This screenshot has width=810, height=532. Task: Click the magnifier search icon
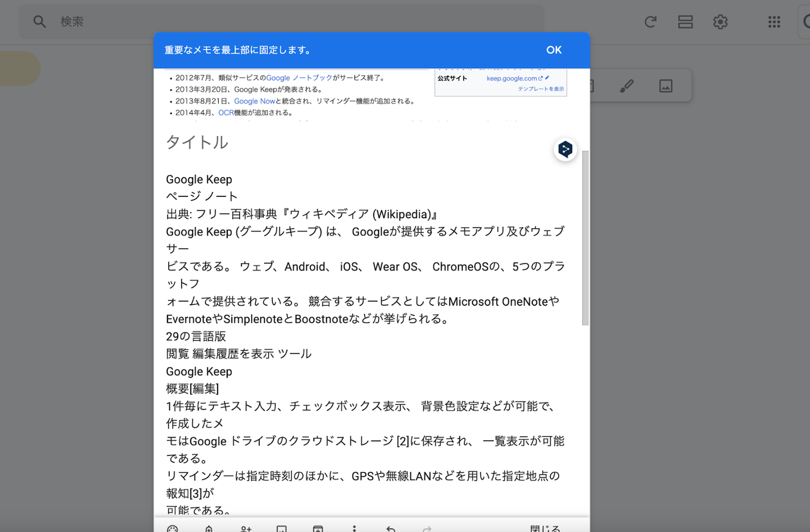click(39, 22)
